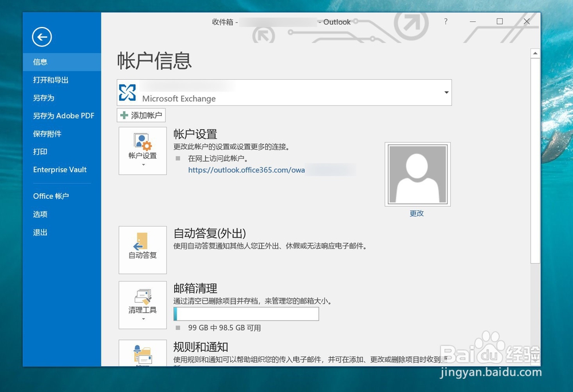
Task: Open the 打开和导出 menu item
Action: (x=62, y=80)
